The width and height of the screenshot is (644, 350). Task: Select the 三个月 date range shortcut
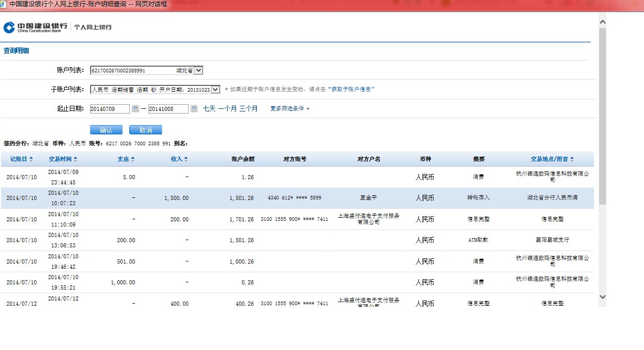[x=249, y=109]
